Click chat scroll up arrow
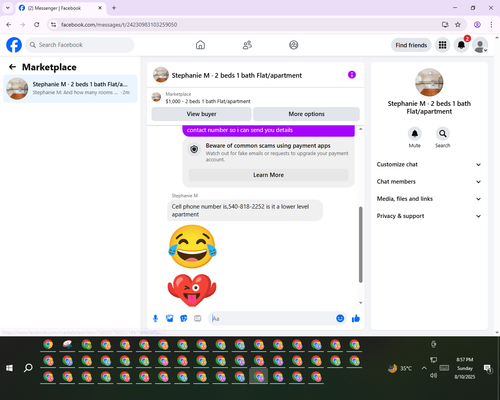This screenshot has width=500, height=400. pyautogui.click(x=360, y=129)
